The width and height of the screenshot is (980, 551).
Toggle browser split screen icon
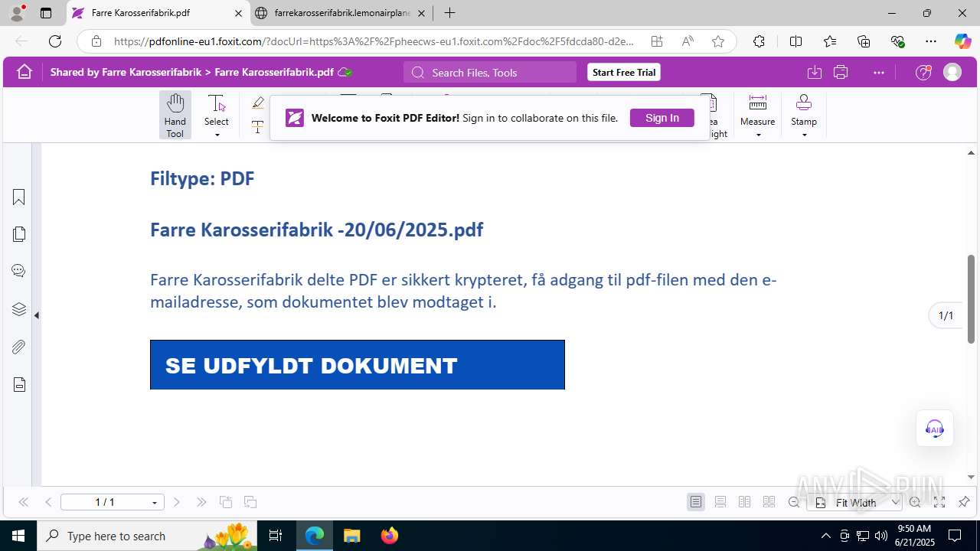(x=795, y=41)
